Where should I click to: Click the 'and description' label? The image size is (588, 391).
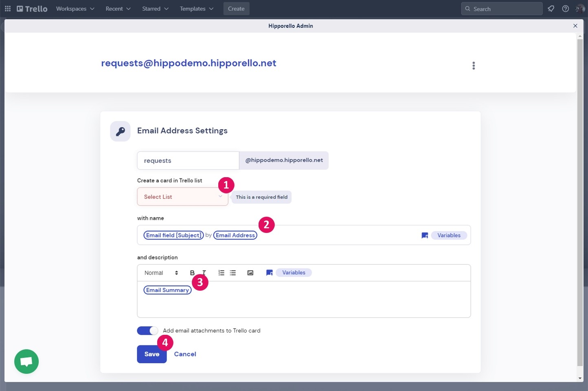157,257
